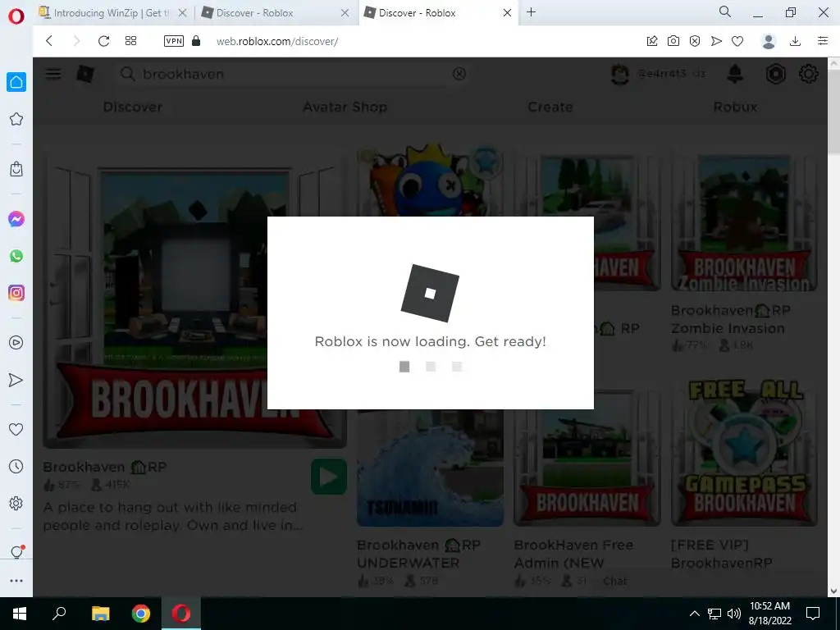
Task: Click the Roblox logo home icon
Action: point(85,74)
